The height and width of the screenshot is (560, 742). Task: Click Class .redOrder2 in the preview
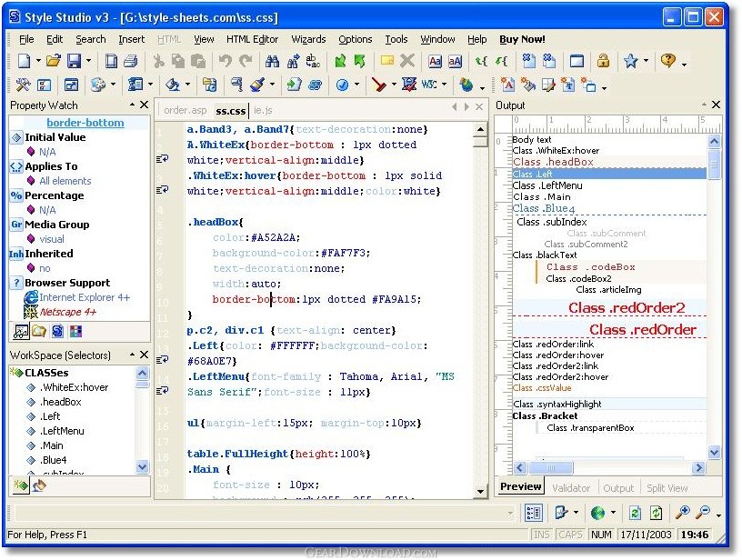627,308
